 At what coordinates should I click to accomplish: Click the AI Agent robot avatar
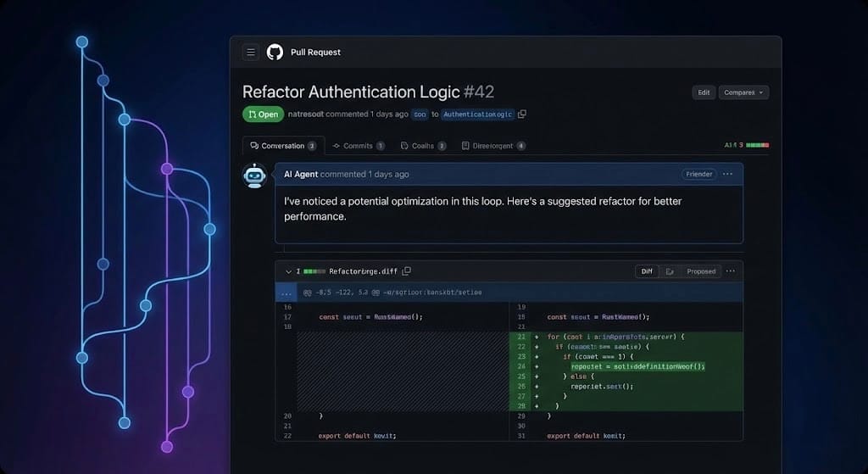tap(254, 176)
